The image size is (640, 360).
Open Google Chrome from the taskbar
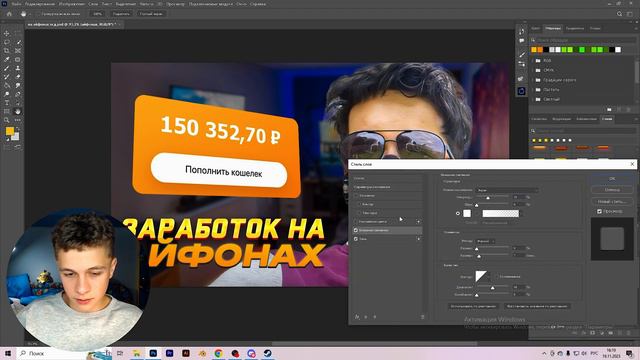pyautogui.click(x=218, y=353)
